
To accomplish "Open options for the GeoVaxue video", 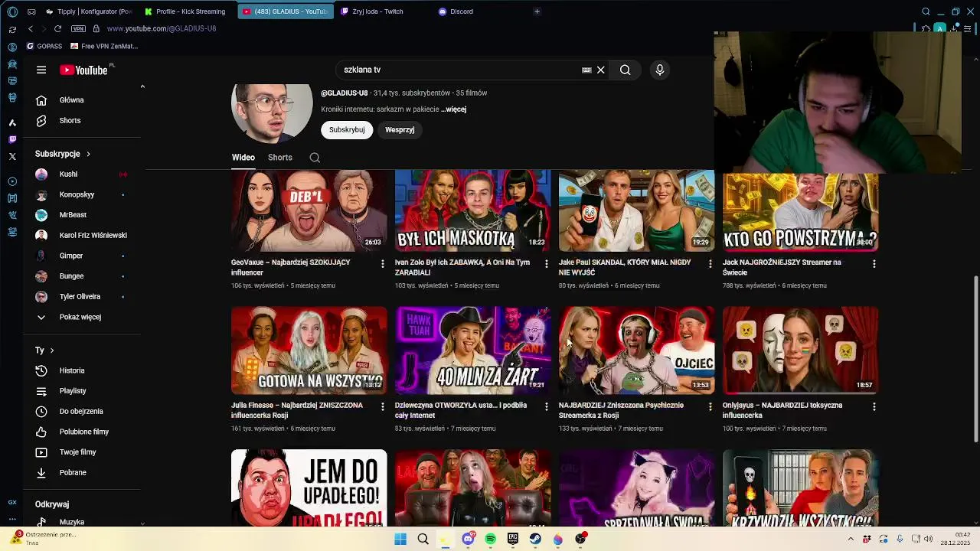I will click(x=383, y=263).
